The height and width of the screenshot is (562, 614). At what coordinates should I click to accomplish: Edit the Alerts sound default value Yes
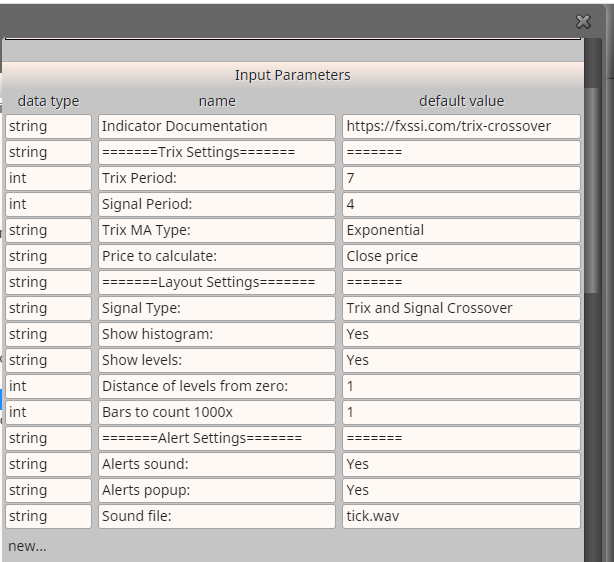pos(461,464)
